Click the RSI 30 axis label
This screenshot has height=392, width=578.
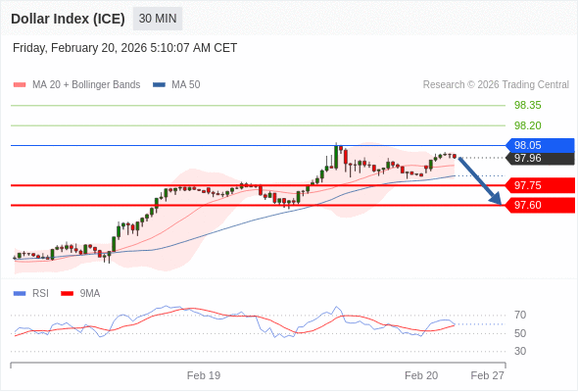[x=520, y=351]
